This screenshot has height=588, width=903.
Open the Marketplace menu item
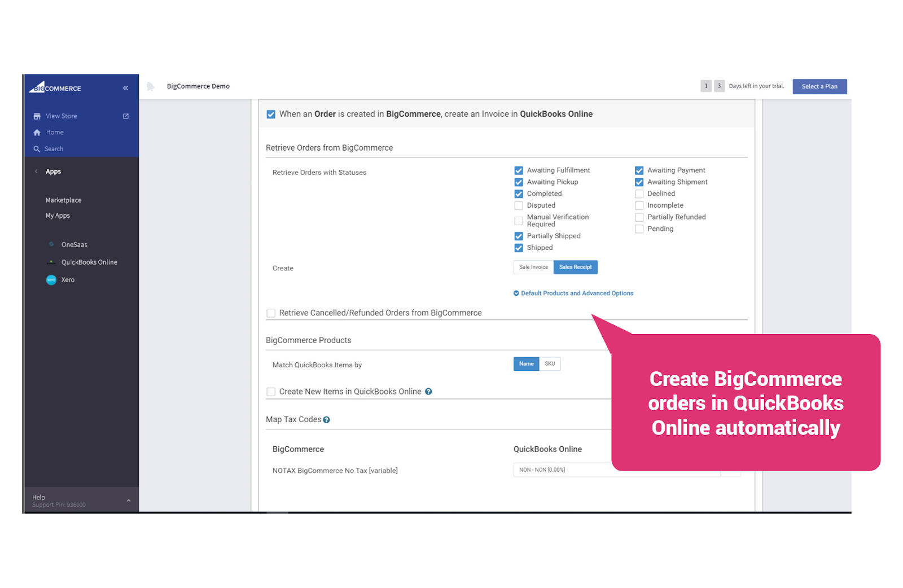[64, 200]
